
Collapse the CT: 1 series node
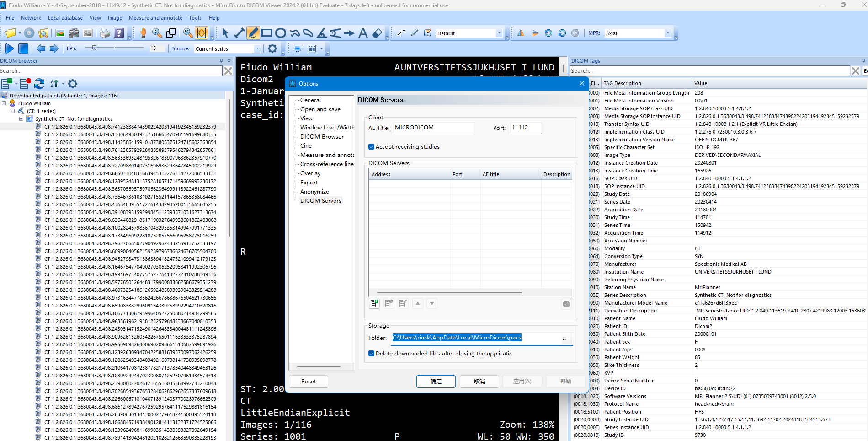(13, 111)
